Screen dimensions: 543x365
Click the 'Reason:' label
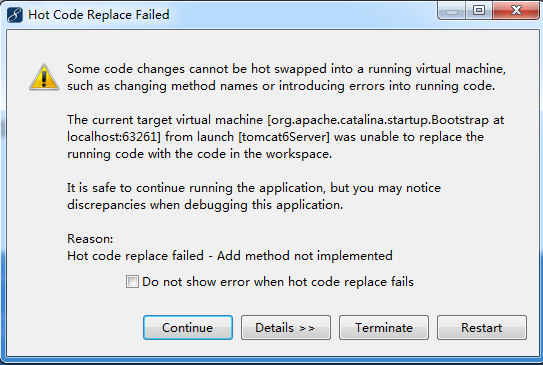point(90,239)
